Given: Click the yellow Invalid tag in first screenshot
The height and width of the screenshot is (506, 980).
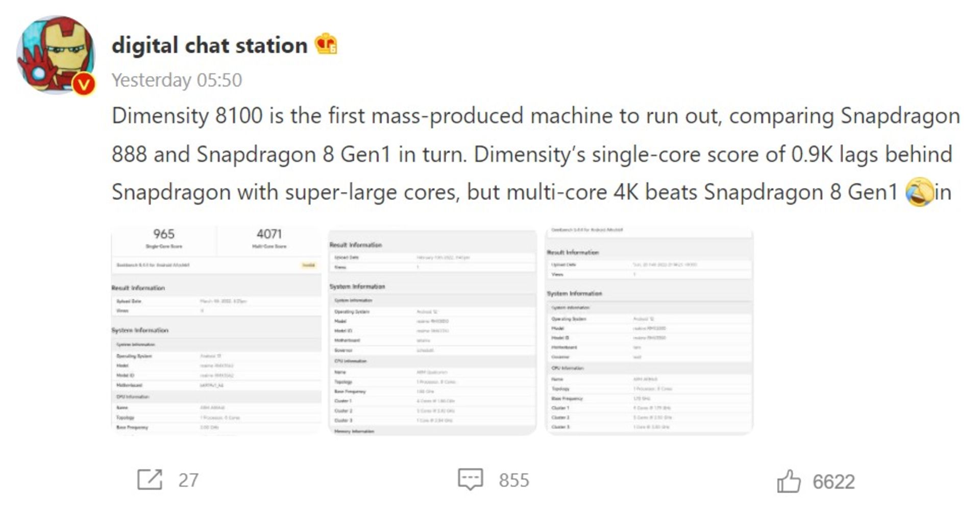Looking at the screenshot, I should (308, 265).
